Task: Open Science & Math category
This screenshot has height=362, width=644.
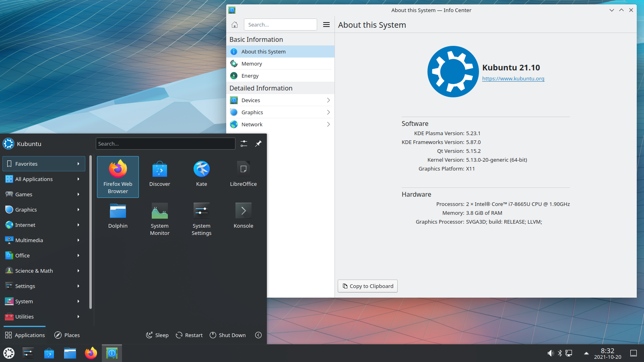Action: click(x=43, y=271)
